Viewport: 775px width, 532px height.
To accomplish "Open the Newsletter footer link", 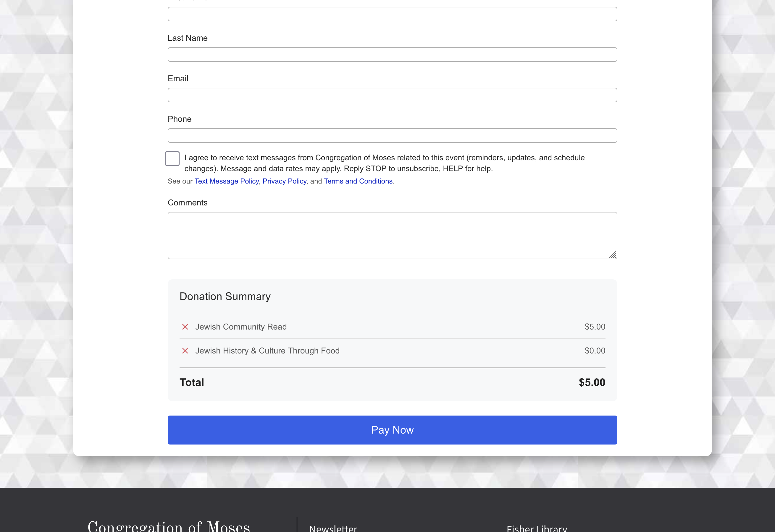I will pos(333,528).
